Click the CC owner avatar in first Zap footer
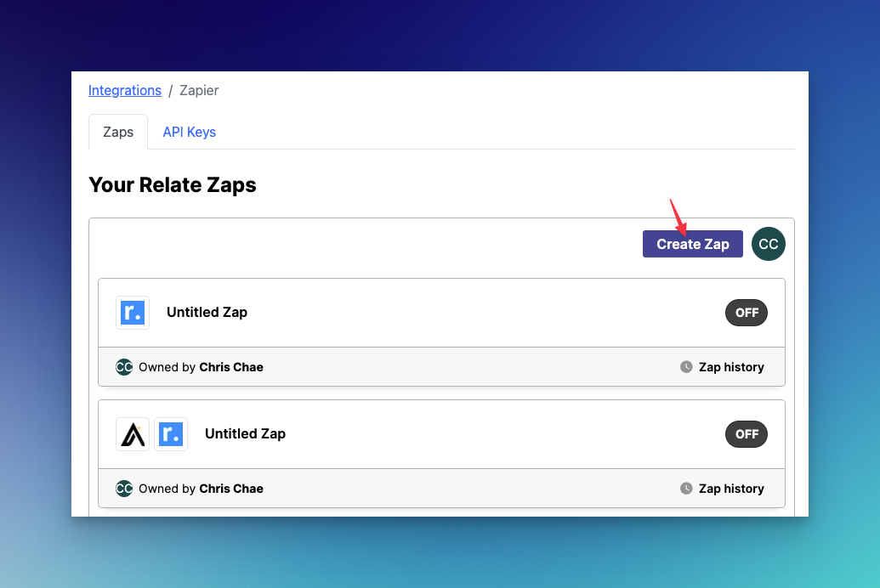The width and height of the screenshot is (880, 588). (x=124, y=367)
